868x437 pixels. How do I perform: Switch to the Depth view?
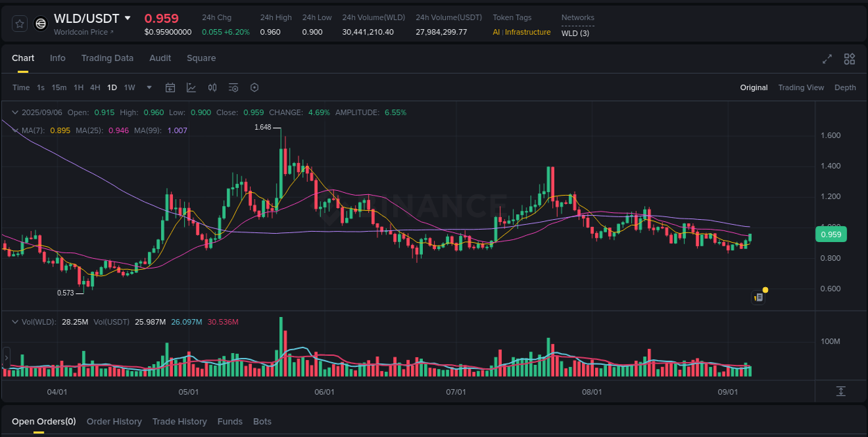pyautogui.click(x=845, y=87)
